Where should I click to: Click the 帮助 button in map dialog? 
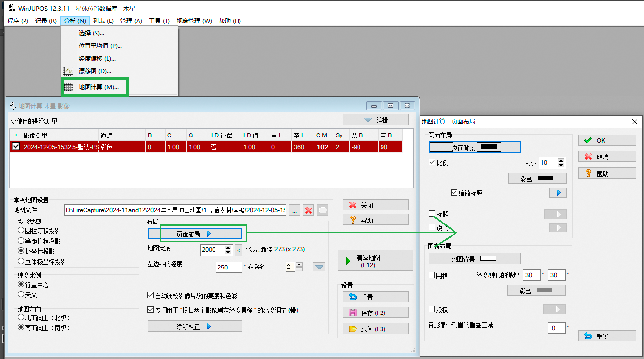tap(376, 220)
